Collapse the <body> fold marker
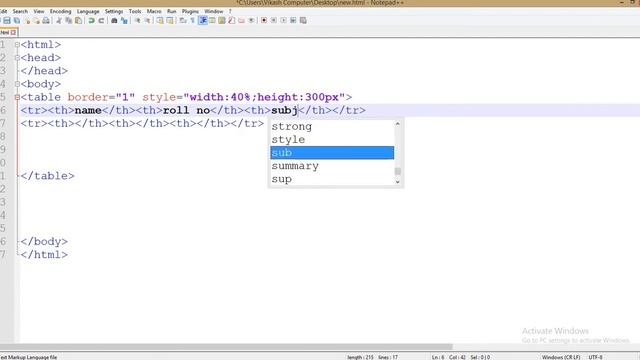Viewport: 640px width, 360px height. point(17,84)
